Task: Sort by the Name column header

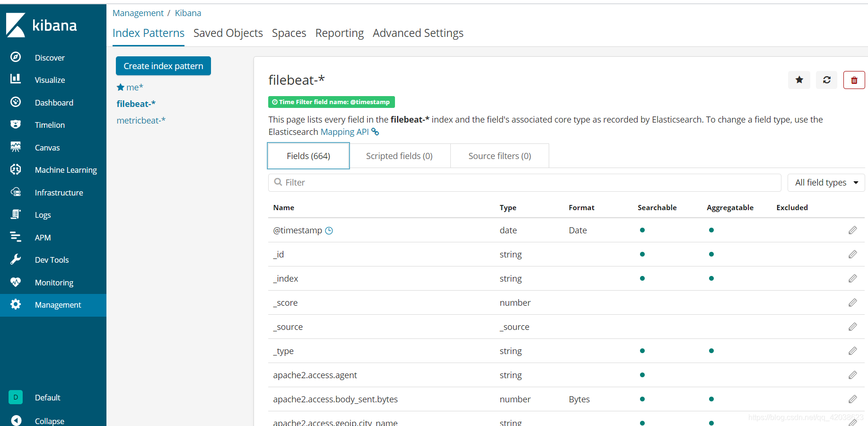Action: pyautogui.click(x=284, y=207)
